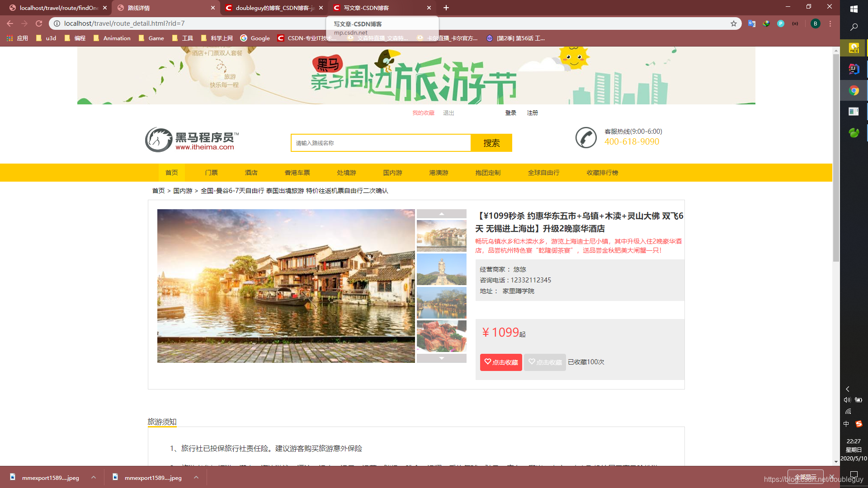Select the night river scene thumbnail
This screenshot has height=488, width=868.
click(x=441, y=303)
